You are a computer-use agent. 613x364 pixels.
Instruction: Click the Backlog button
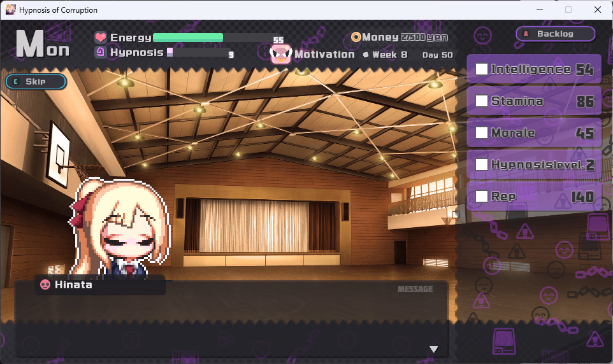tap(556, 34)
